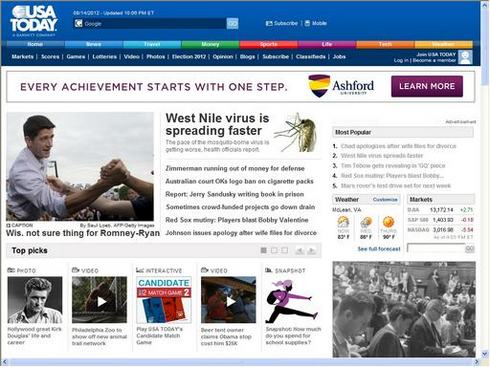Open the Lotteries link
The image size is (490, 367).
pyautogui.click(x=105, y=57)
